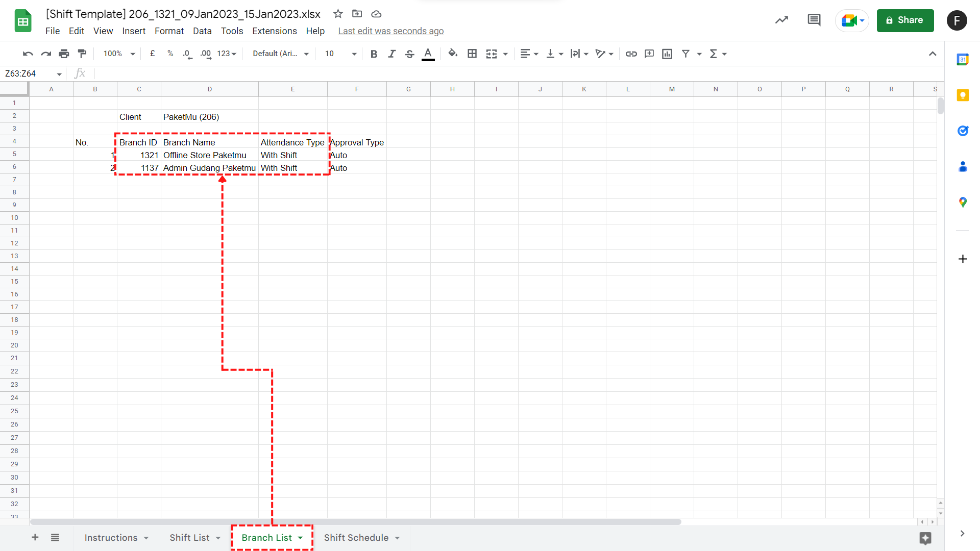Open text wrapping dropdown
This screenshot has height=551, width=980.
click(579, 54)
